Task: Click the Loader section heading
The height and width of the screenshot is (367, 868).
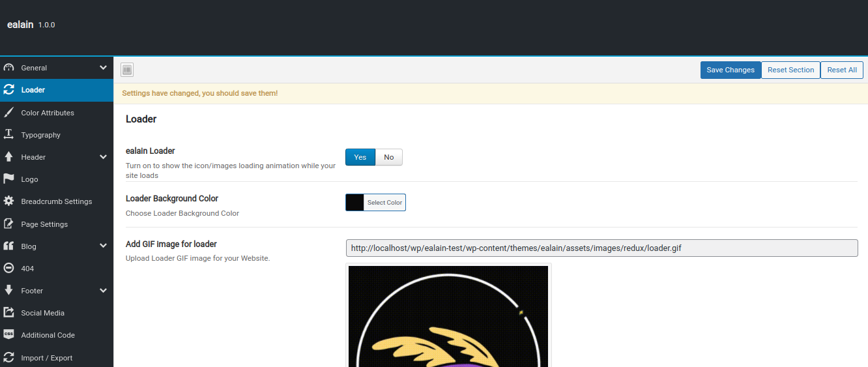Action: click(141, 119)
